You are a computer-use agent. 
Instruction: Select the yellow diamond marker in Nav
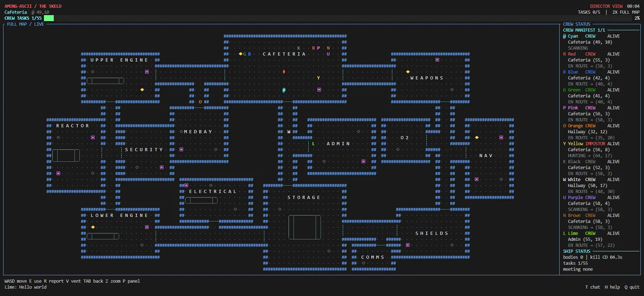click(477, 137)
